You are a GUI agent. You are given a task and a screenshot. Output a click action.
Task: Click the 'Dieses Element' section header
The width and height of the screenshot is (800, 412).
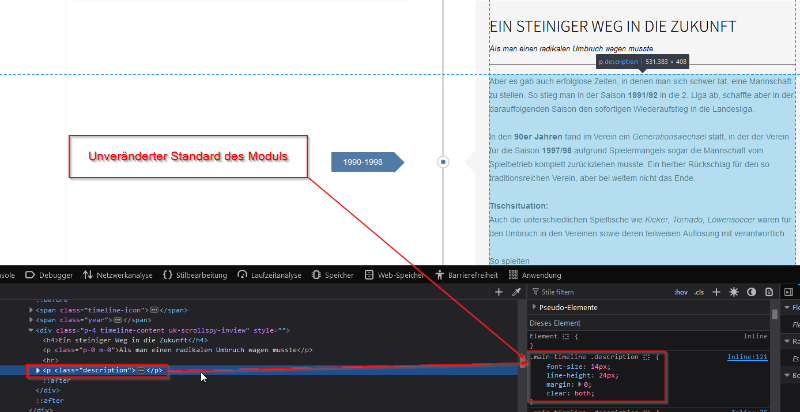[555, 323]
